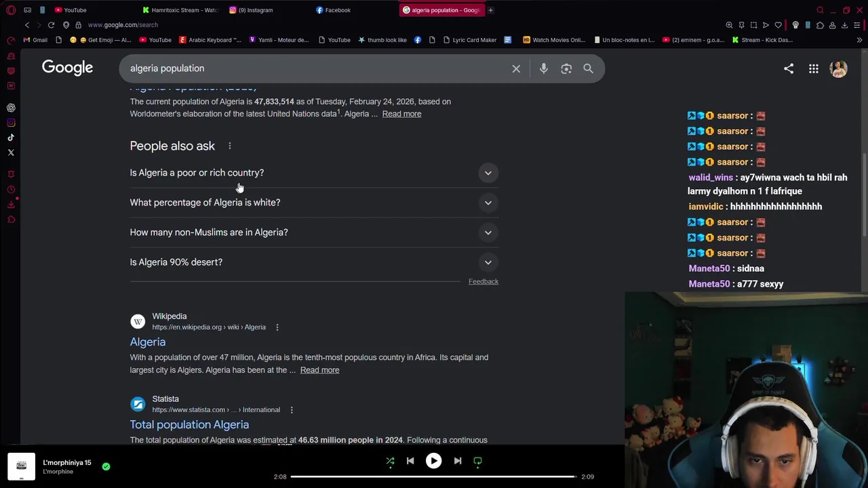Go back to the previous page
This screenshot has height=488, width=868.
[27, 25]
